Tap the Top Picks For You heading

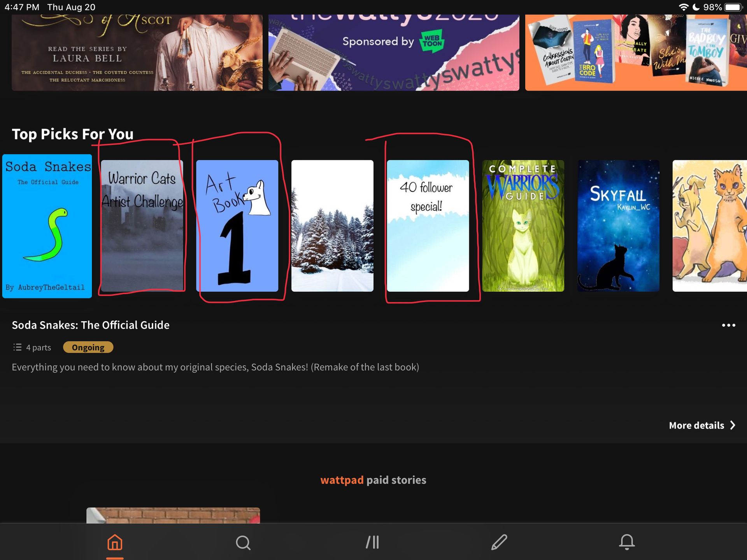click(73, 134)
